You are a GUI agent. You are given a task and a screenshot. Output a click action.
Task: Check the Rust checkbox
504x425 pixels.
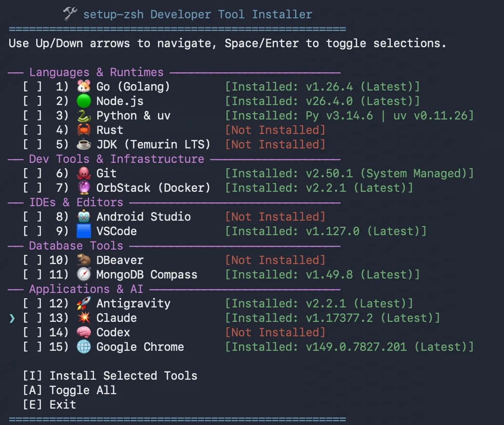32,130
